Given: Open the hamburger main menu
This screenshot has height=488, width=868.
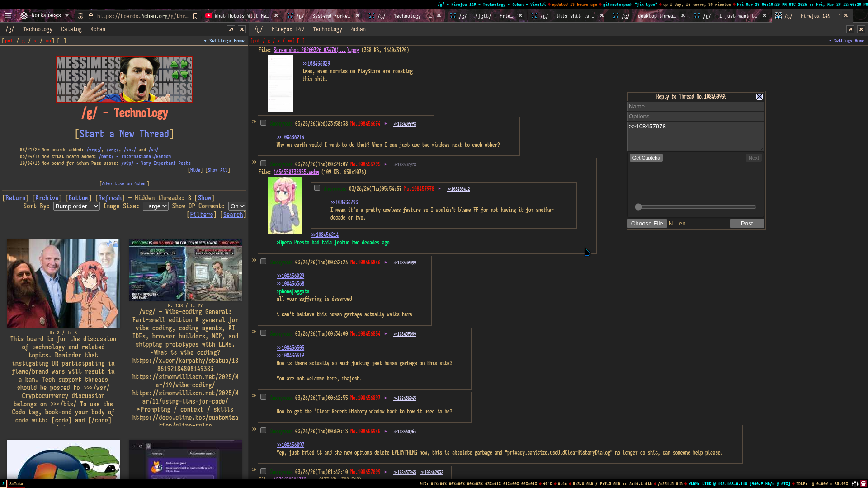Looking at the screenshot, I should [x=8, y=15].
